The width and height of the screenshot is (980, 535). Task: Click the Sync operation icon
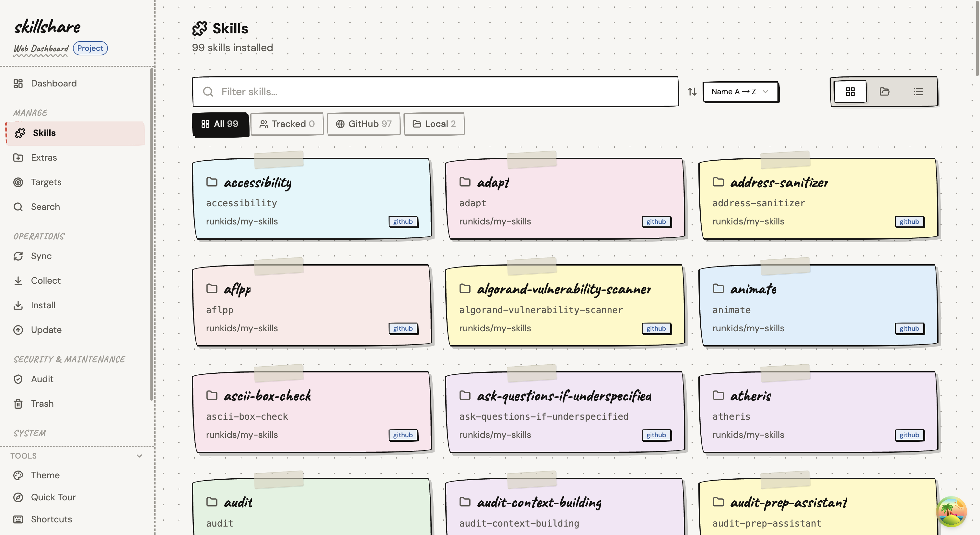tap(18, 256)
